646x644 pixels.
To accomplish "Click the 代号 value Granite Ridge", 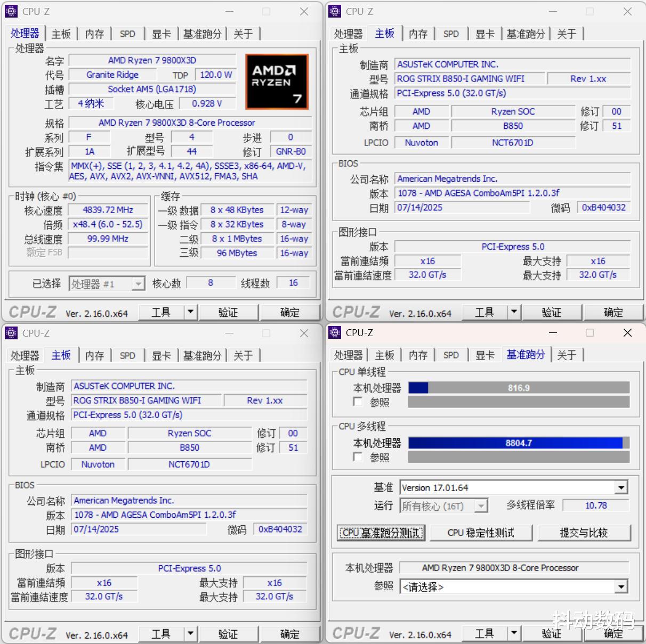I will tap(112, 75).
